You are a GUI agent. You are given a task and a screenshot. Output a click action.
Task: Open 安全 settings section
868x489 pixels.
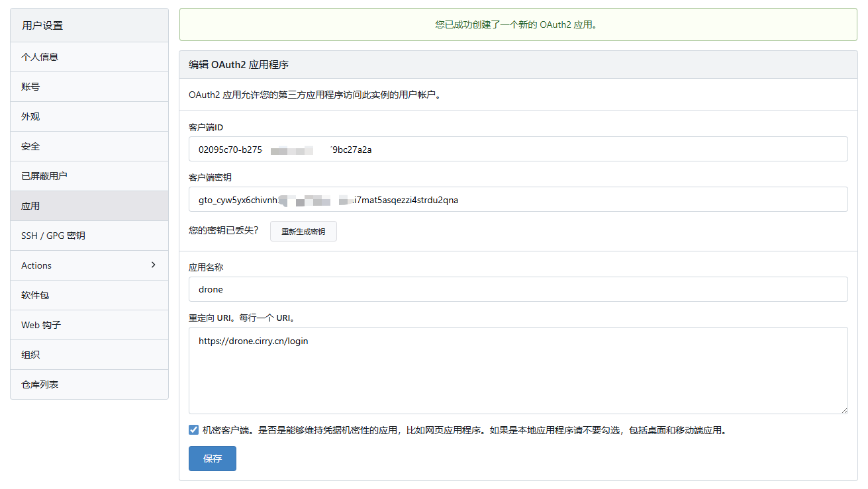[x=30, y=146]
